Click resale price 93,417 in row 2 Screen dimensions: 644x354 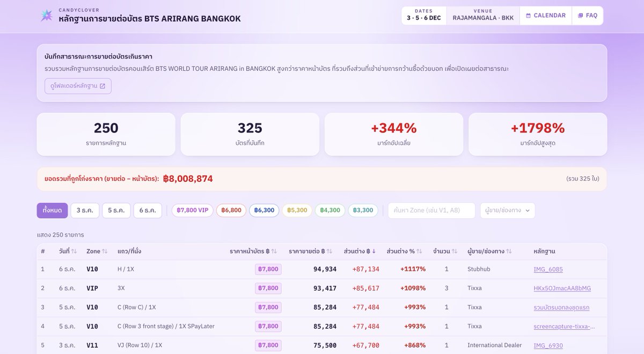tap(325, 288)
